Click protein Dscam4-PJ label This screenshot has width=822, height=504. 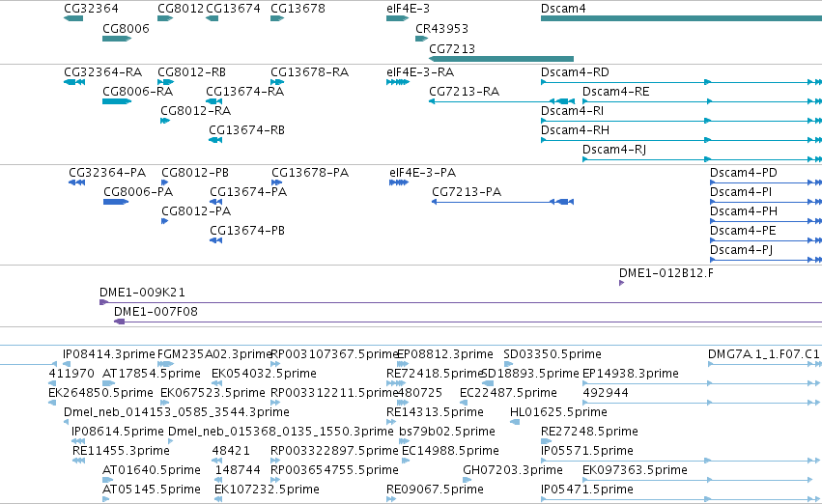coord(741,250)
